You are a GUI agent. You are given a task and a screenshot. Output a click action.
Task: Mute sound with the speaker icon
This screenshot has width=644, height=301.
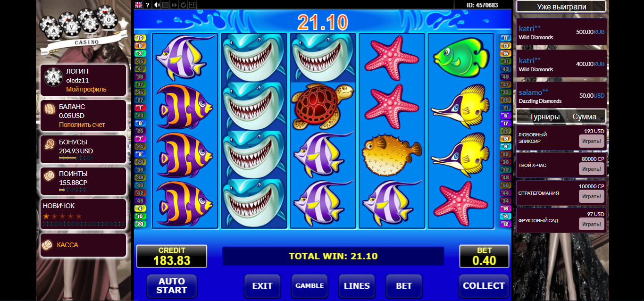(x=157, y=5)
